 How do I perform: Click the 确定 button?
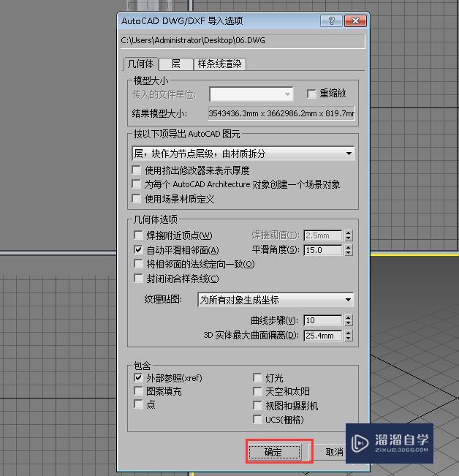point(275,452)
